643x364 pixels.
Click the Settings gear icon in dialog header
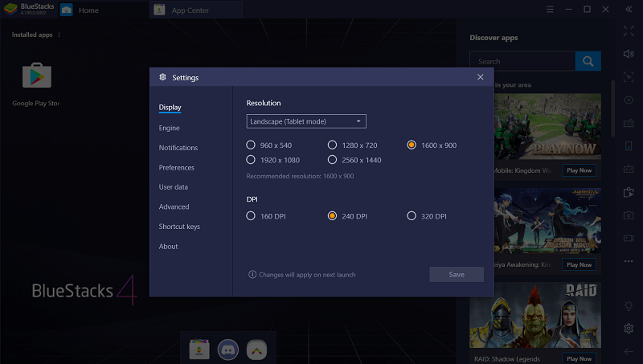point(163,77)
